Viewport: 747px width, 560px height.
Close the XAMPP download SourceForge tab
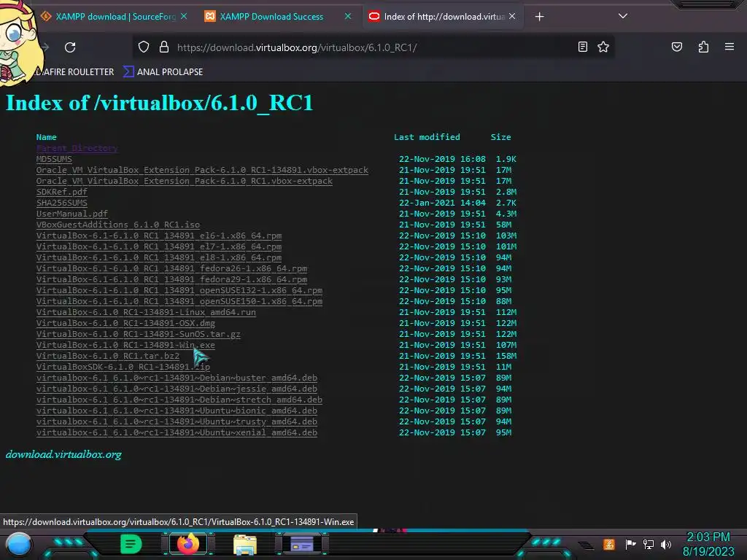[x=184, y=16]
